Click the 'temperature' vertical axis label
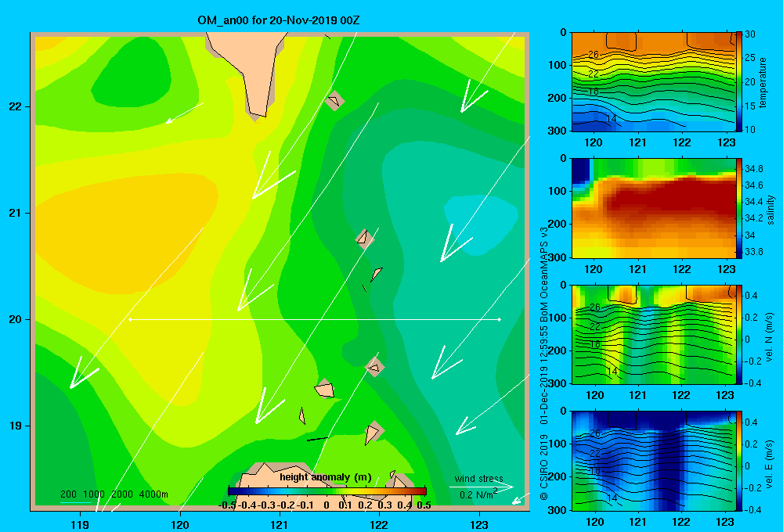Viewport: 783px width, 532px height. 763,82
